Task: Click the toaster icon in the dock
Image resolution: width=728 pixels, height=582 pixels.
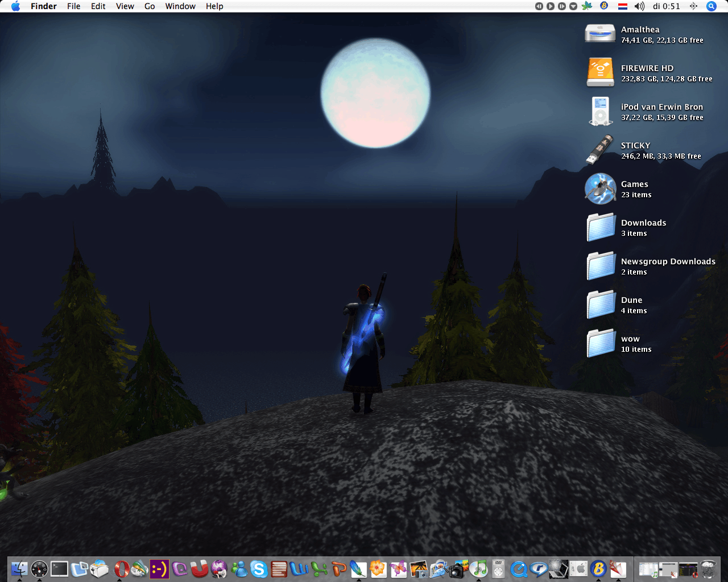Action: click(x=99, y=568)
